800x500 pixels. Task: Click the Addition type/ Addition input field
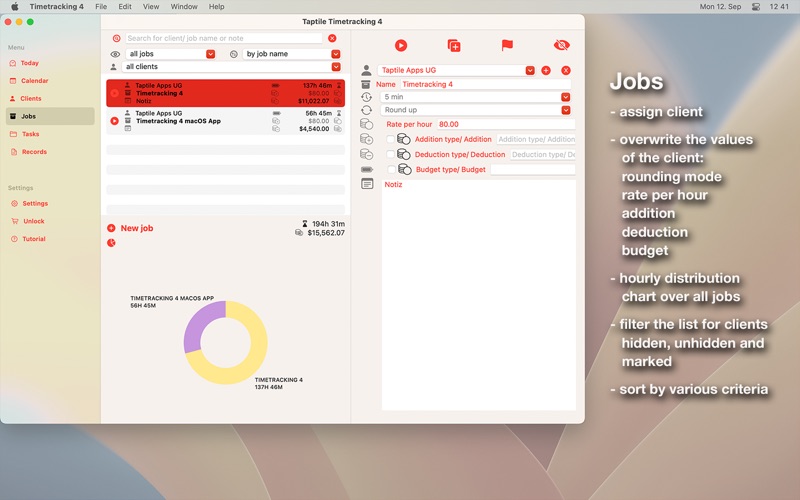click(536, 139)
